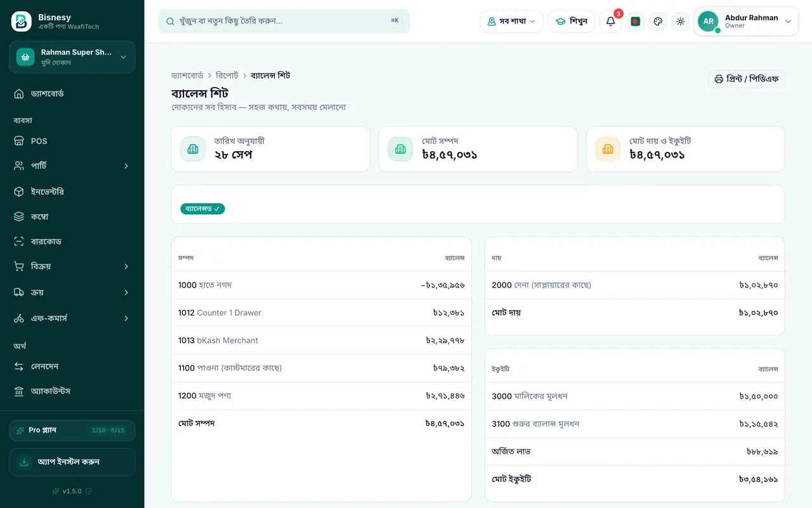The width and height of the screenshot is (812, 508).
Task: Click the তারিখ অনুযায়ী card icon
Action: point(193,149)
